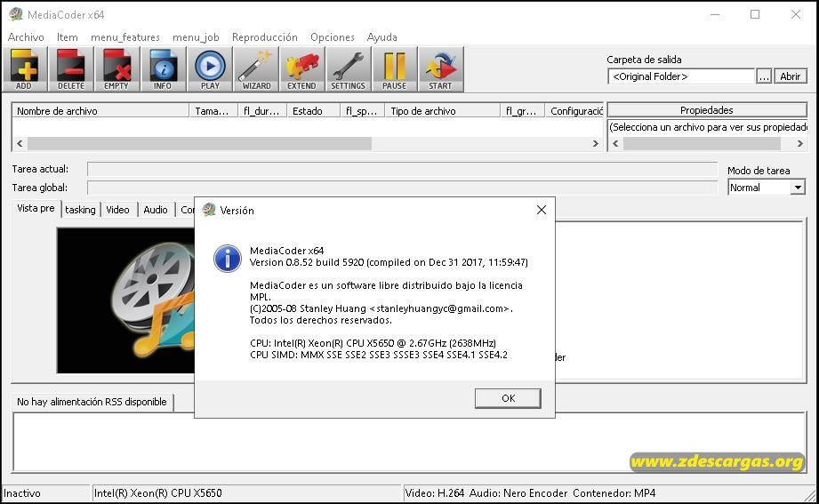Click properties panel scroll left arrow

(615, 143)
